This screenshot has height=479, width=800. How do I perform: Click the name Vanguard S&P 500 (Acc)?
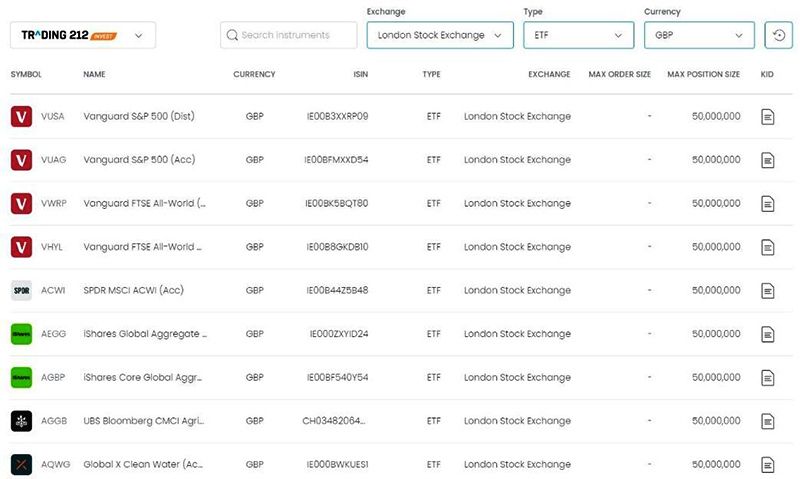[x=139, y=160]
